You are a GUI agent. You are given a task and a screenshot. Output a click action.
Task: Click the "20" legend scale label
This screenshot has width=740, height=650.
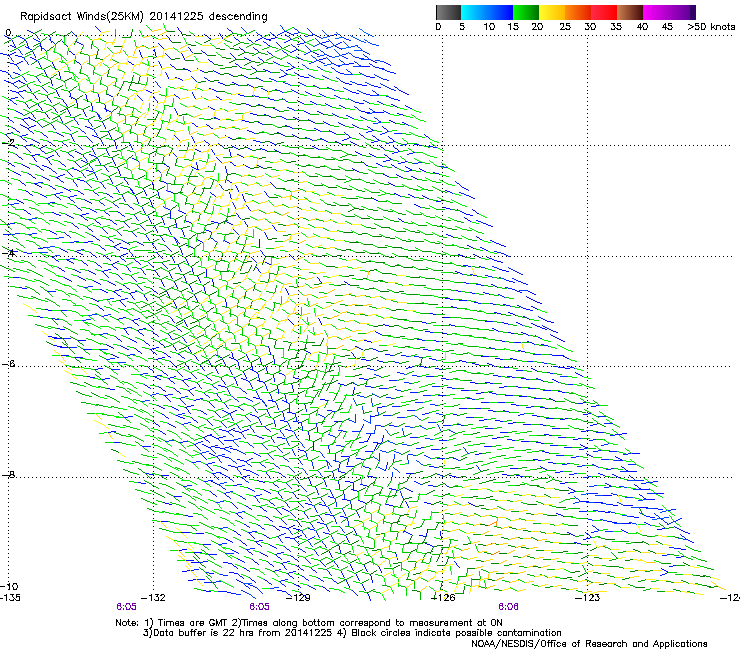(537, 27)
